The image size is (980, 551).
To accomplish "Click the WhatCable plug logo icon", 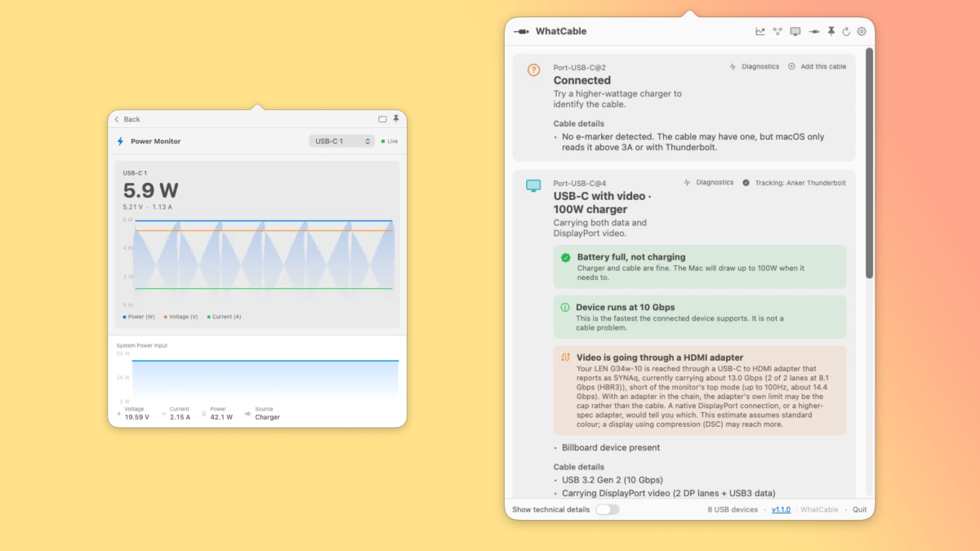I will coord(521,32).
